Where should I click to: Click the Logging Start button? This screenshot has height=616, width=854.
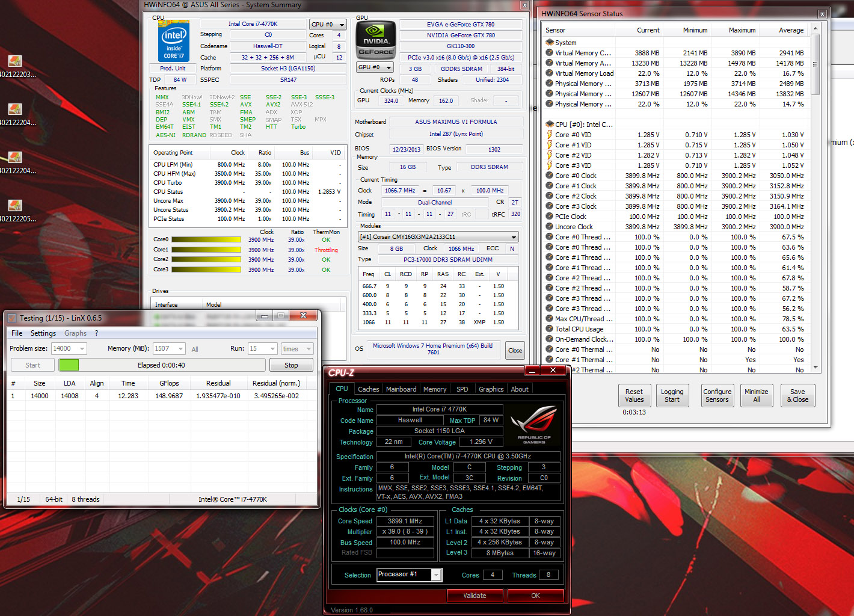672,395
